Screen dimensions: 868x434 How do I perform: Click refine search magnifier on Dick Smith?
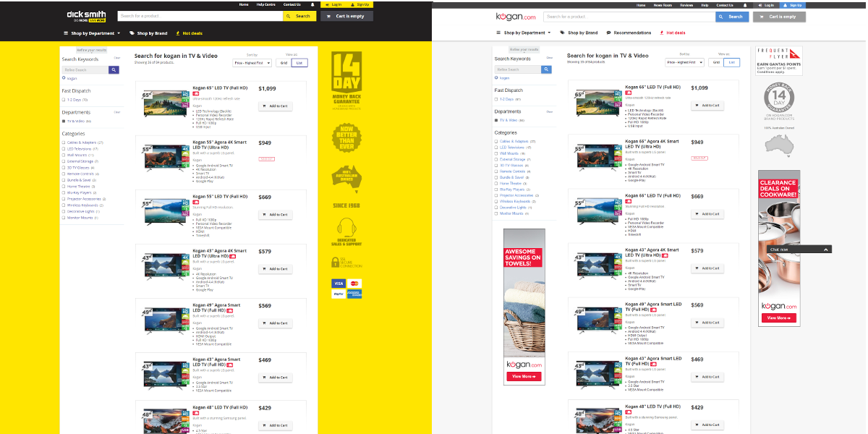tap(114, 69)
